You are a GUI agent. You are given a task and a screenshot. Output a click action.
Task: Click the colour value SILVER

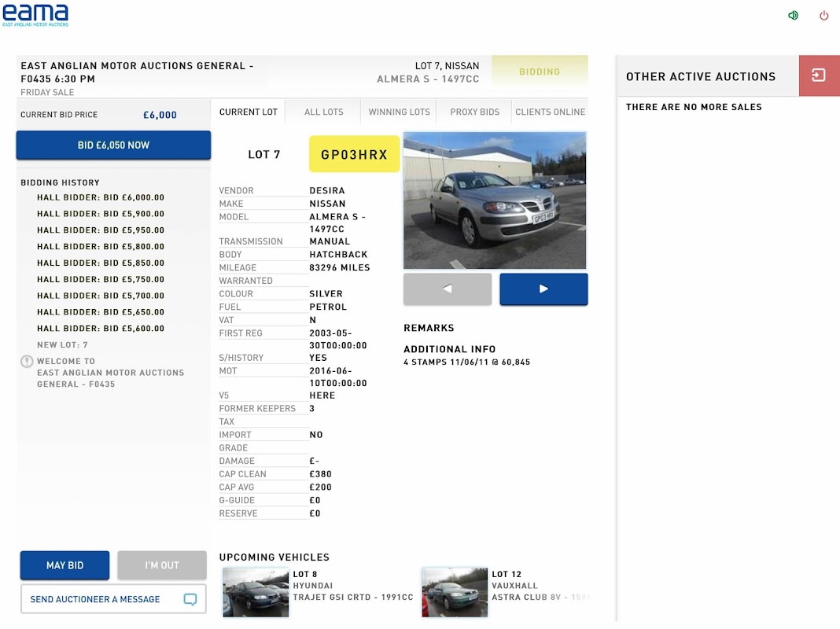[326, 294]
